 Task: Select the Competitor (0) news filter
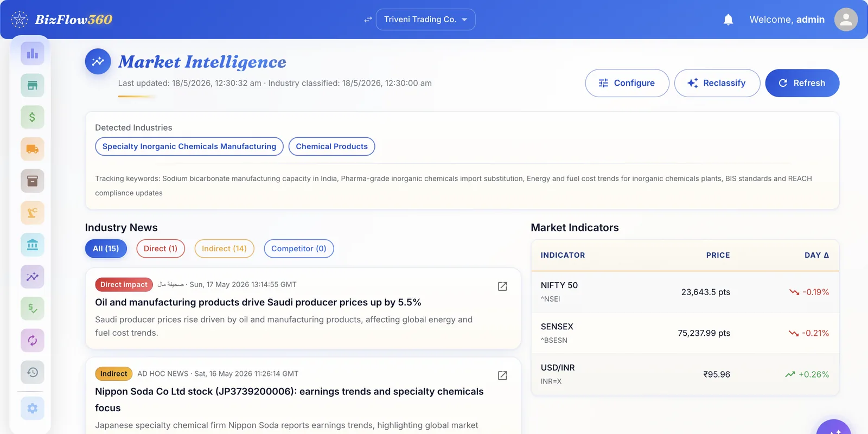click(299, 248)
